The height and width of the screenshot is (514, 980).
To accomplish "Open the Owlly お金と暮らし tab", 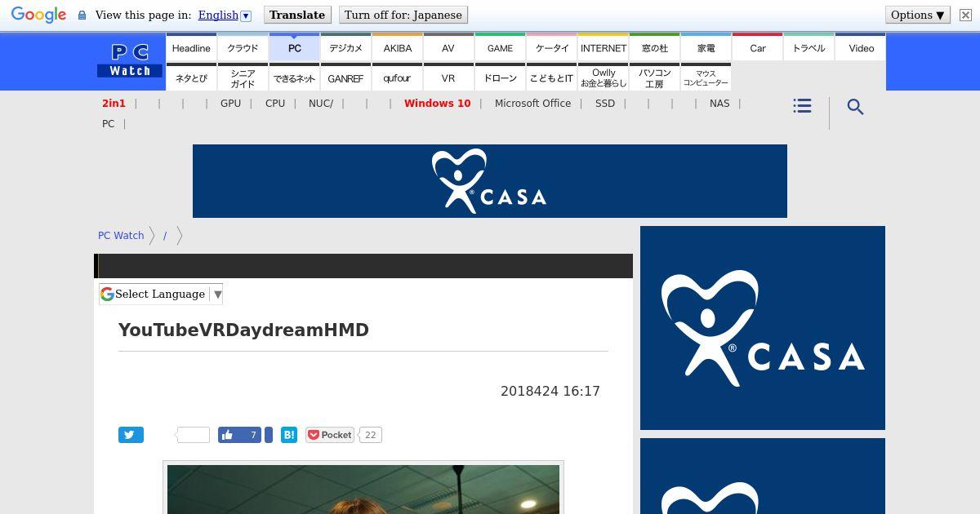I will click(x=604, y=78).
